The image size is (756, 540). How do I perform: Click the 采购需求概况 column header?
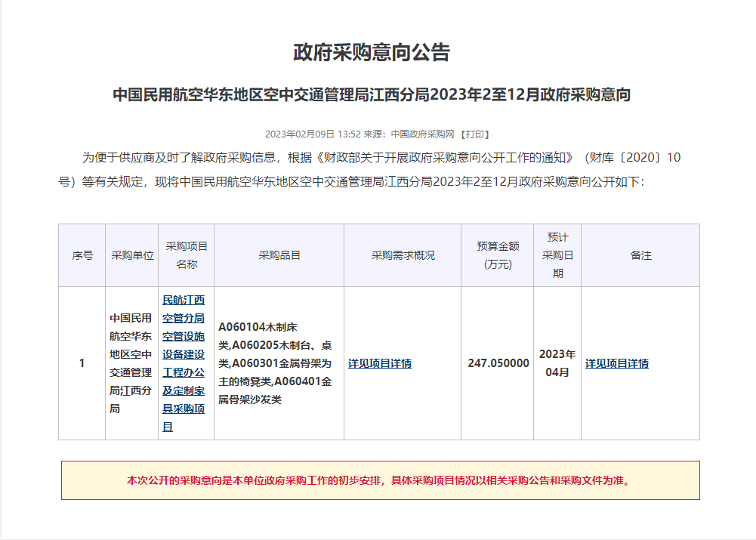tap(403, 255)
